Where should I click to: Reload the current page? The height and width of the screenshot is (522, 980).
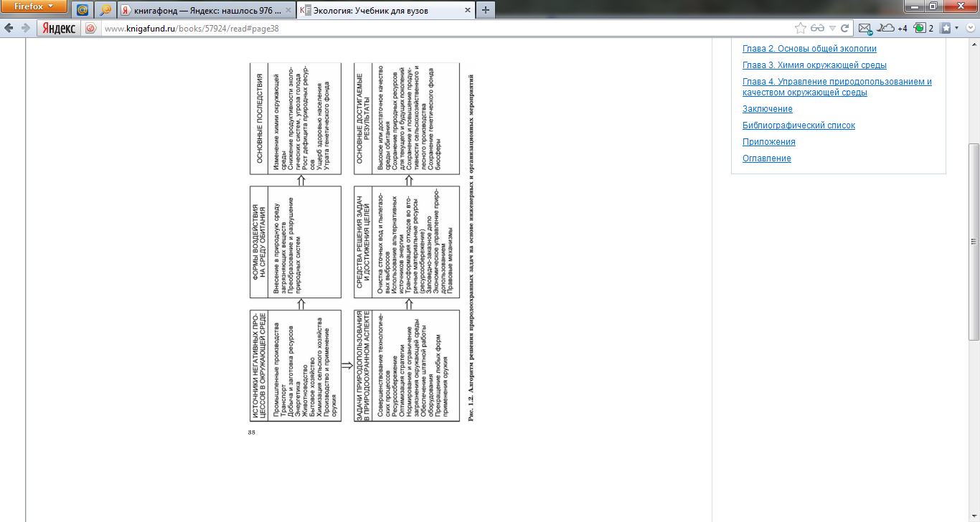tap(845, 28)
